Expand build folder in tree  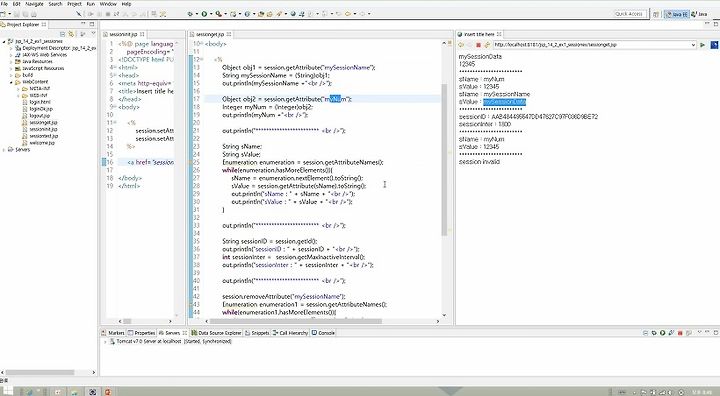[11, 75]
